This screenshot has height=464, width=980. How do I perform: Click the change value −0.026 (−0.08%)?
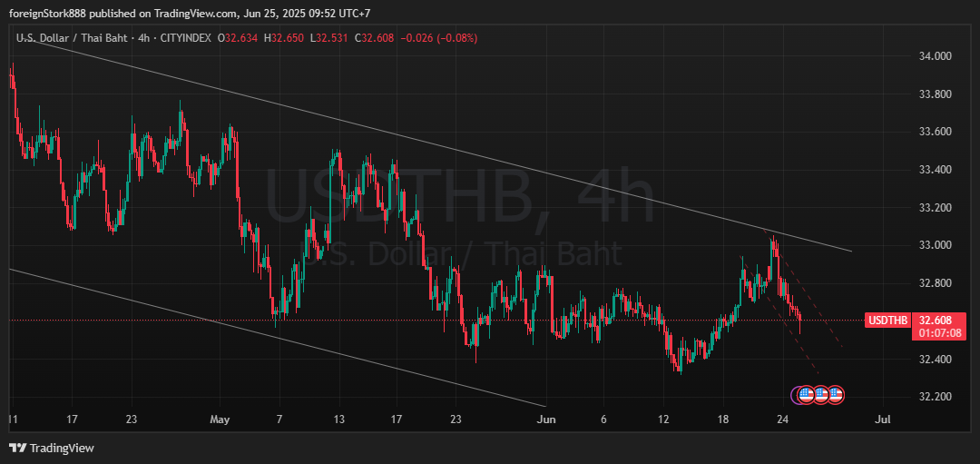click(439, 38)
